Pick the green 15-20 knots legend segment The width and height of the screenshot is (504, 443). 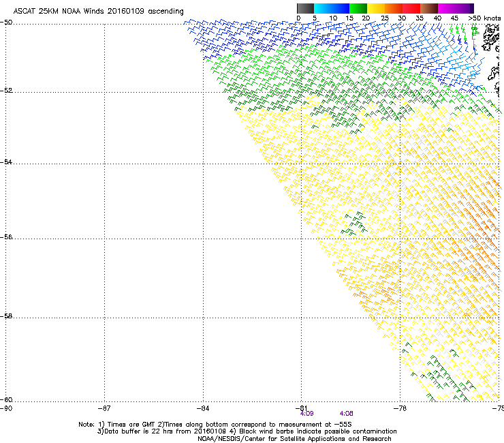358,8
